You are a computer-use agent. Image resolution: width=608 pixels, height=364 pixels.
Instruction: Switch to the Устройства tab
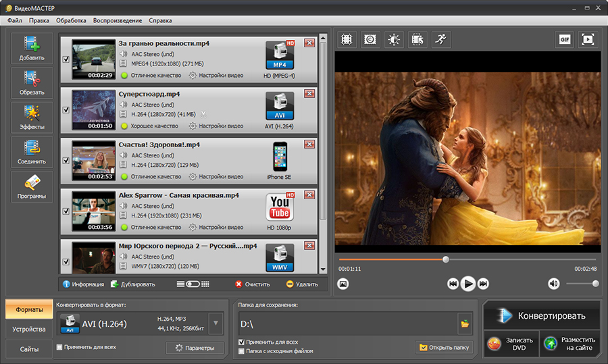tap(29, 329)
